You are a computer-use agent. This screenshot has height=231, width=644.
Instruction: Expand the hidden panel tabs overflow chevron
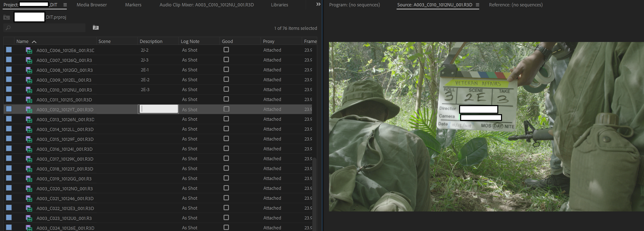pos(318,4)
